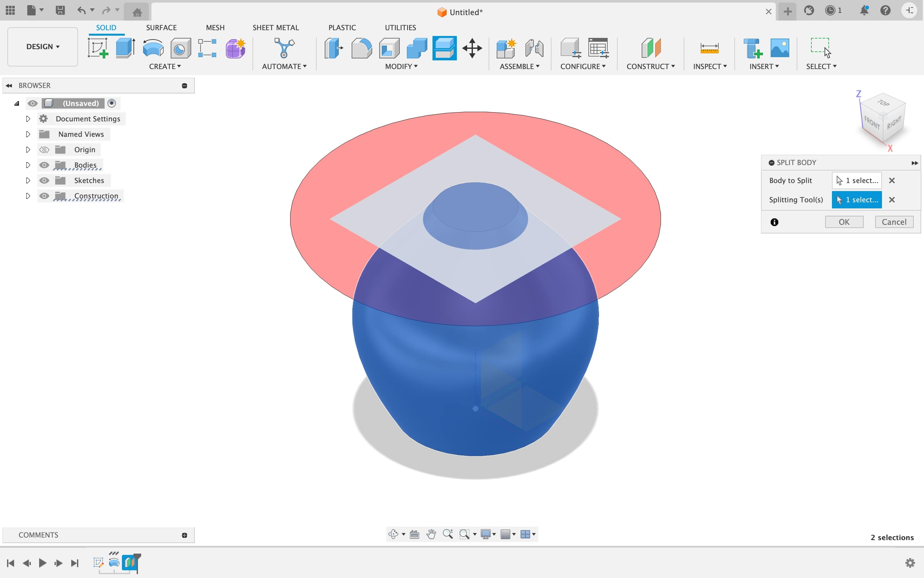Viewport: 924px width, 578px height.
Task: Expand the Bodies node
Action: (28, 165)
